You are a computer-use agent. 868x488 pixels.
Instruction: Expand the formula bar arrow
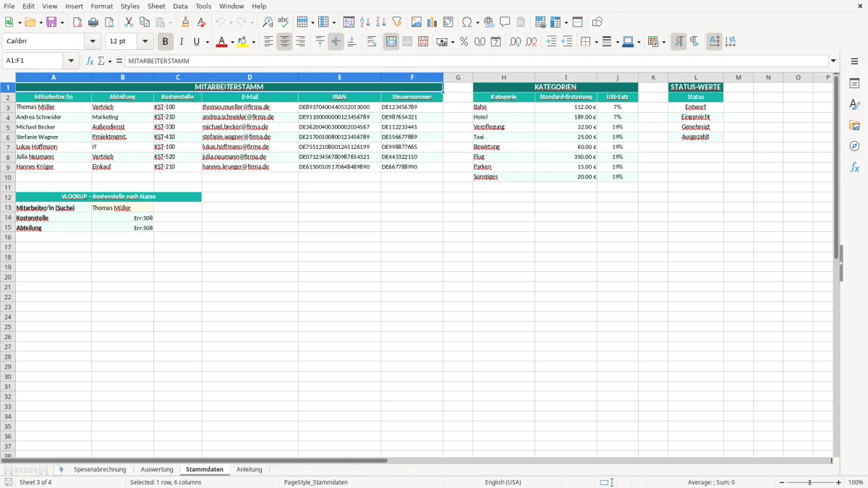[833, 61]
